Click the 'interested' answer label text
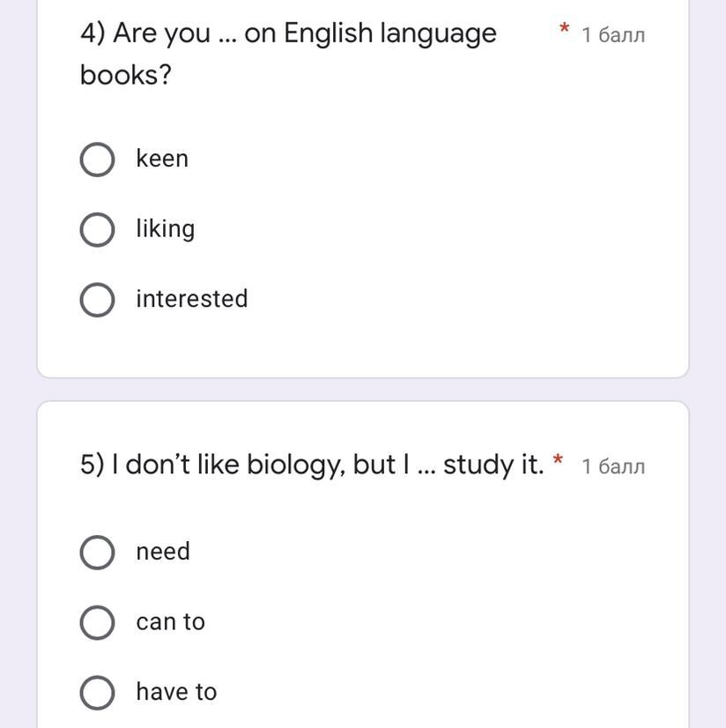The height and width of the screenshot is (728, 726). tap(192, 299)
